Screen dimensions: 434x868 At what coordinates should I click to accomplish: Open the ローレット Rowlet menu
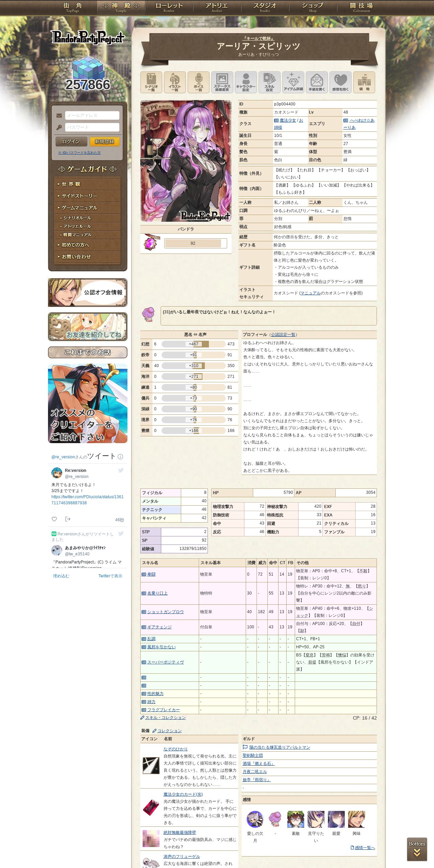[169, 7]
